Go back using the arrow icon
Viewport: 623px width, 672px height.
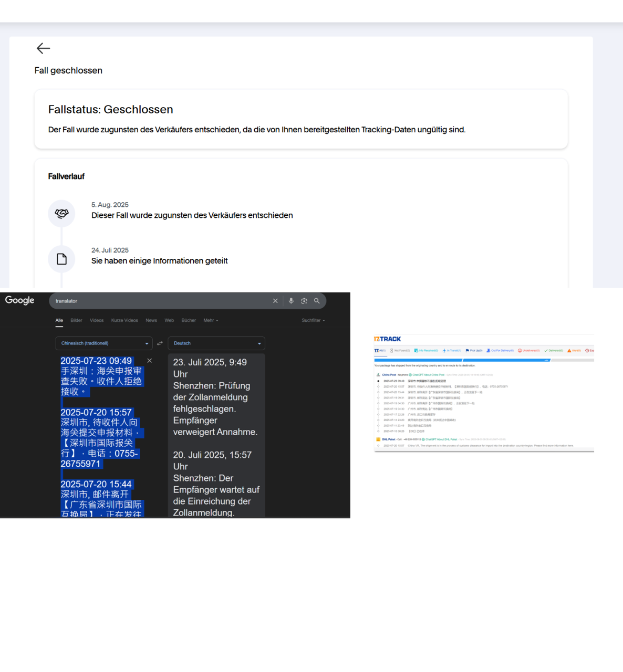(x=43, y=48)
